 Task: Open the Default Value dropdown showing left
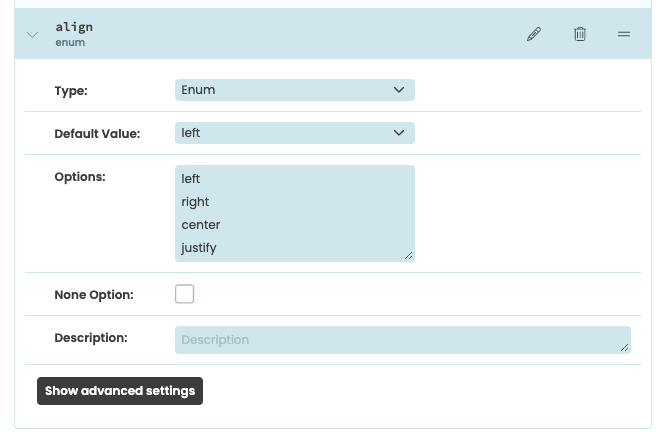[294, 133]
